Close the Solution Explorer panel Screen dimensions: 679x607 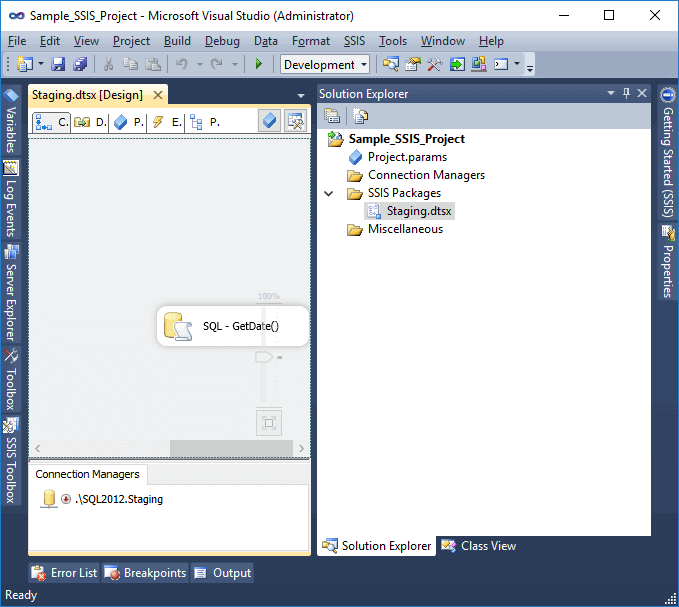click(x=642, y=93)
